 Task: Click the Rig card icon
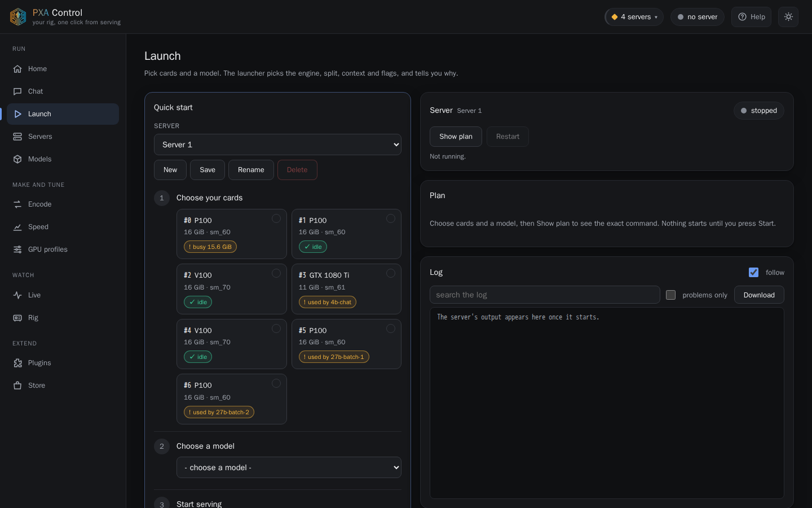[17, 318]
